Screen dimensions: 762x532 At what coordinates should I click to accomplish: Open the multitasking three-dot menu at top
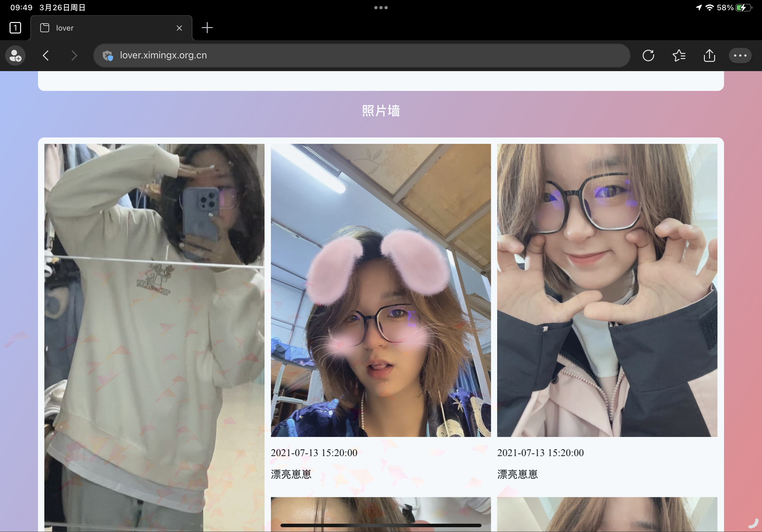coord(381,7)
